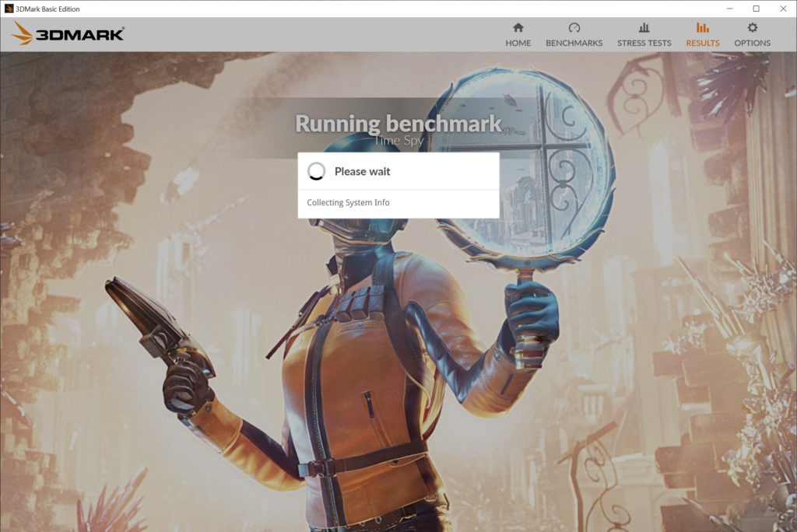Select the RESULTS tab label
797x532 pixels.
coord(703,44)
